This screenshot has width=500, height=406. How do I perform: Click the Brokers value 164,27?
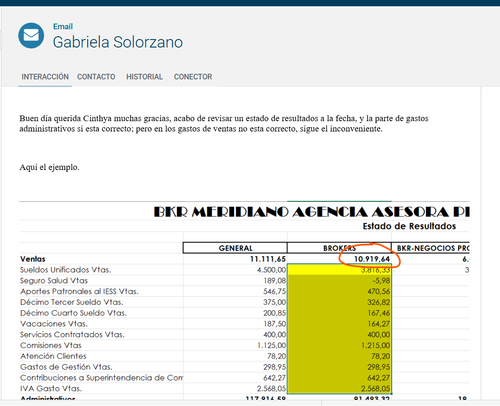coord(379,324)
